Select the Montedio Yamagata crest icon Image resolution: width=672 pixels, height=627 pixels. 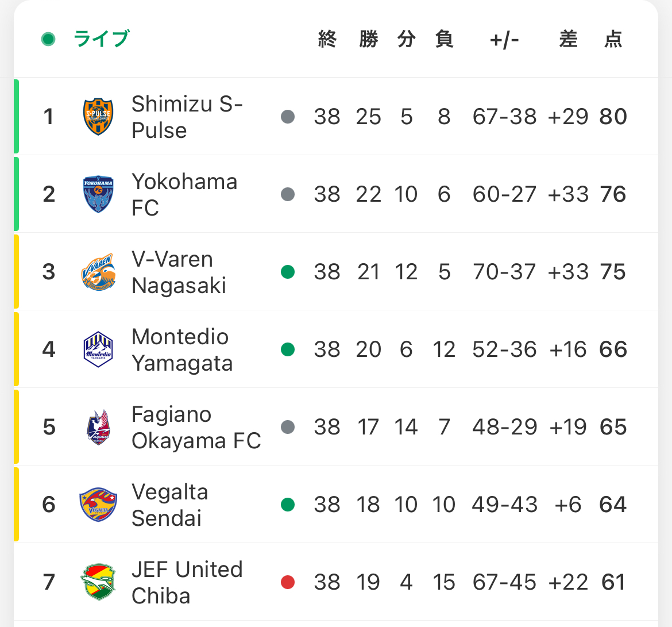click(x=98, y=349)
